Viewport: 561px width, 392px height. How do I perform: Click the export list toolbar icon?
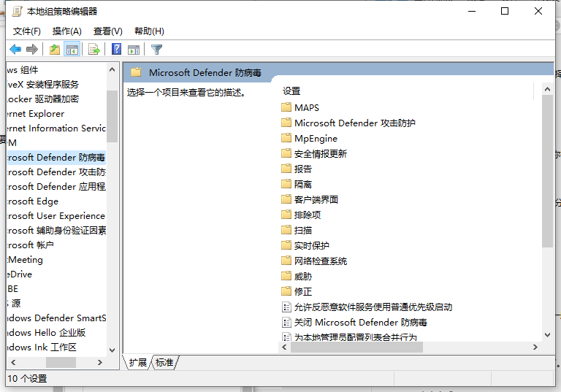click(x=94, y=50)
